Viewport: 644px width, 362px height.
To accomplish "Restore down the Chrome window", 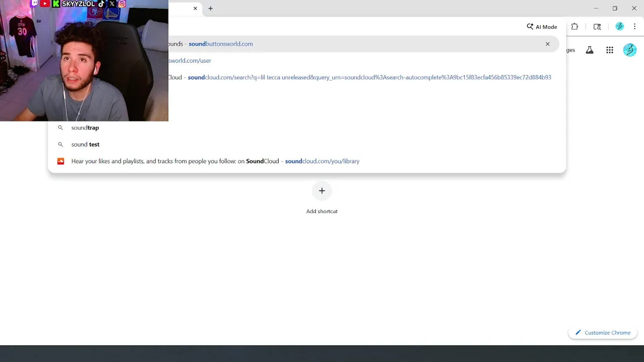I will coord(615,8).
